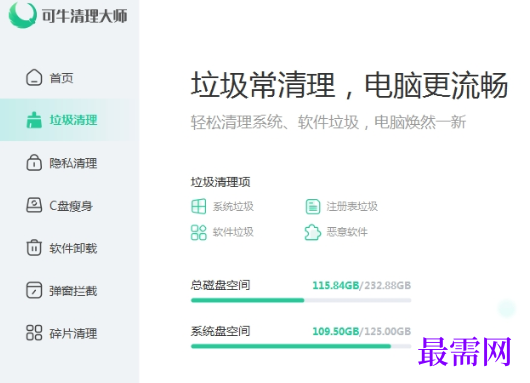
Task: Click the 总磁盘空间 label
Action: pyautogui.click(x=220, y=285)
